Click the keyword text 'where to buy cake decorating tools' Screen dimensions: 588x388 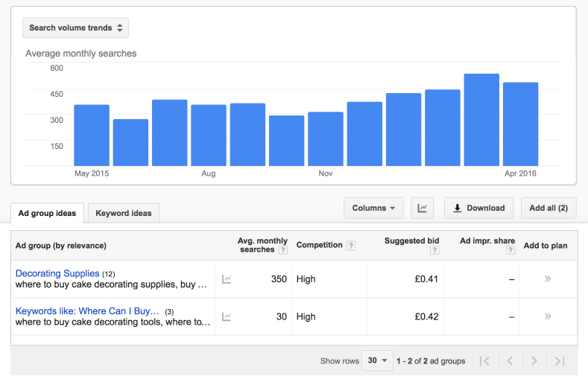pyautogui.click(x=88, y=322)
